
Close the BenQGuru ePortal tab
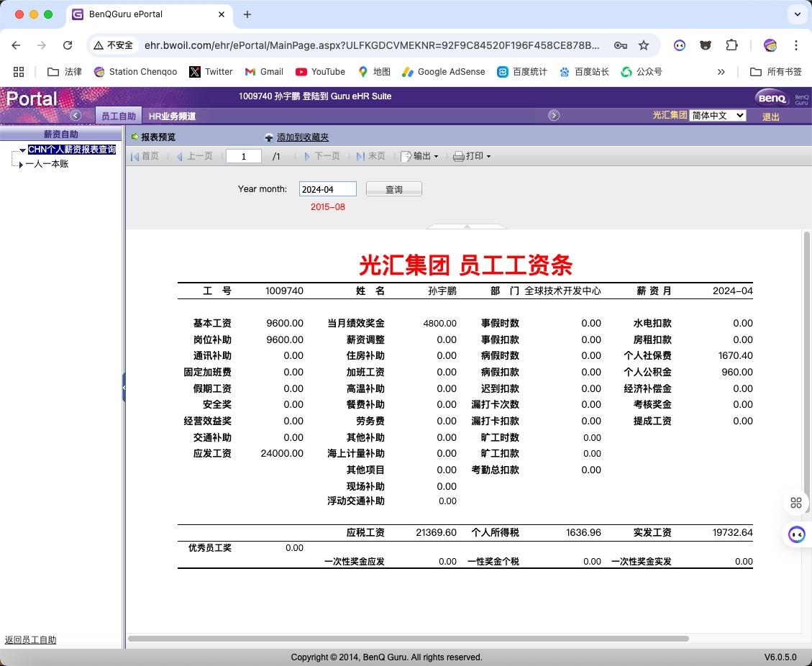[222, 14]
